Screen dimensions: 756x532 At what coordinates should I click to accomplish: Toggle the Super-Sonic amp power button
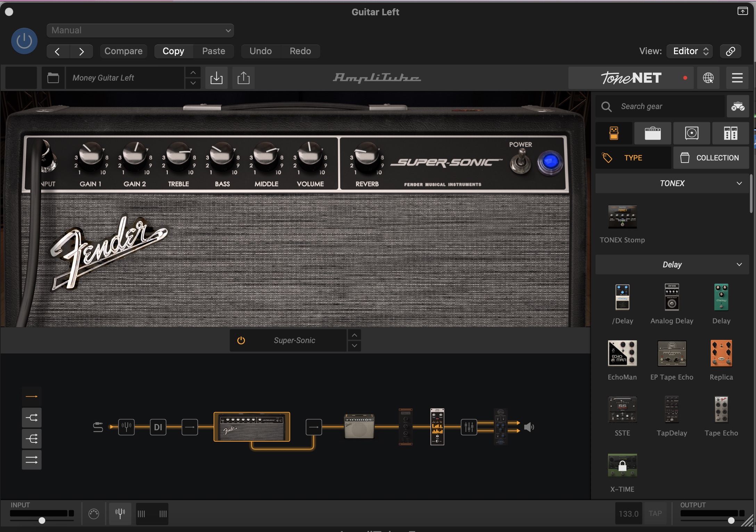click(x=241, y=340)
